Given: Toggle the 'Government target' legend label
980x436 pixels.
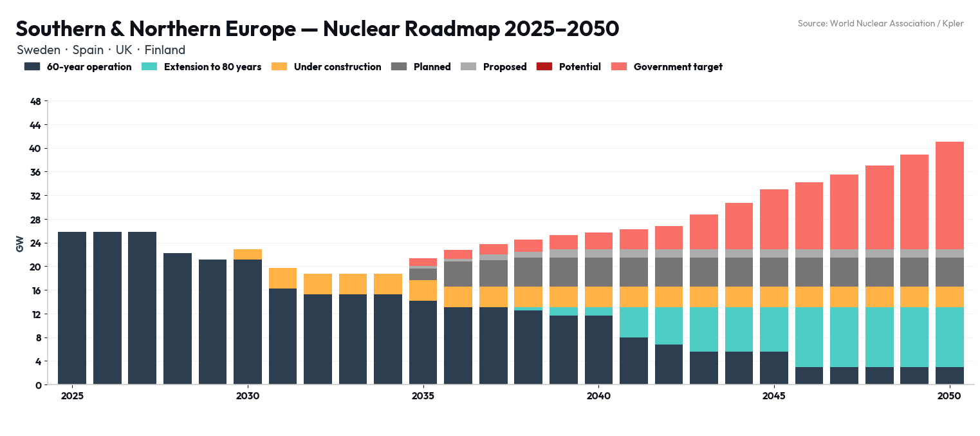Looking at the screenshot, I should click(678, 67).
